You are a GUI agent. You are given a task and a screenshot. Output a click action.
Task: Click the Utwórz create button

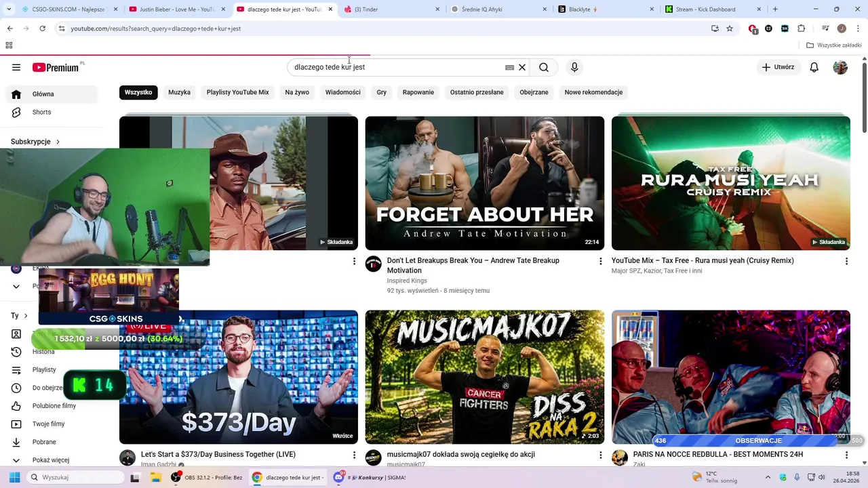click(778, 67)
